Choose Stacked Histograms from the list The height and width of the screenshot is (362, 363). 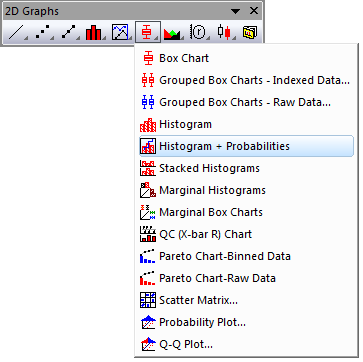tap(246, 168)
